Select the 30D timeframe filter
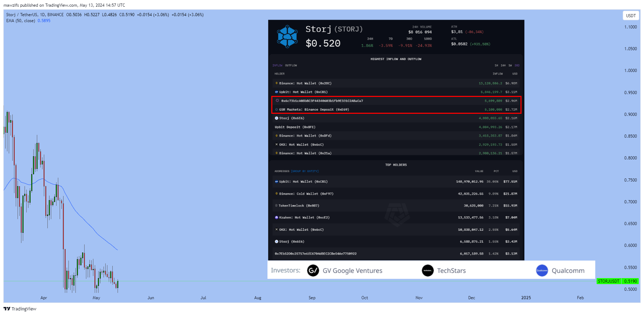This screenshot has width=644, height=315. [517, 65]
